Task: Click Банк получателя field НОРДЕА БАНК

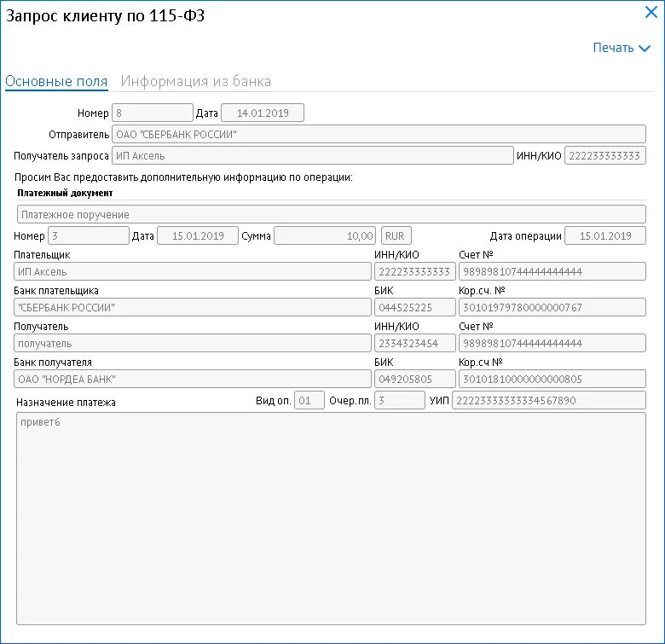Action: click(193, 379)
